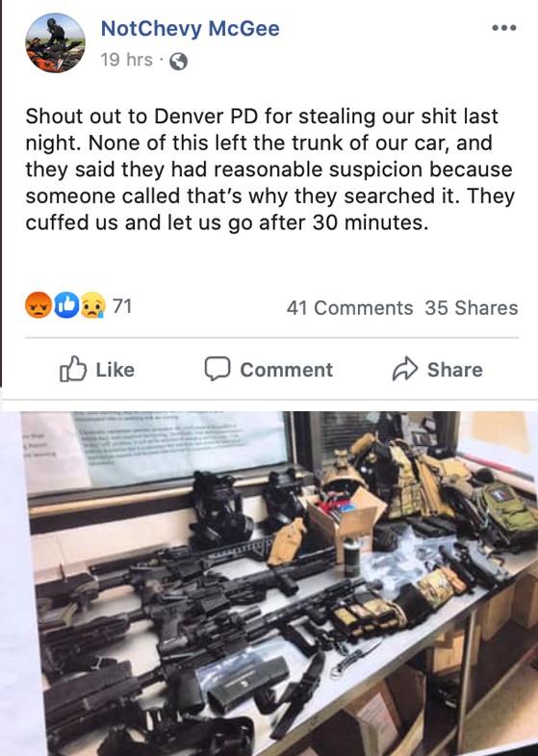Open NotChevy McGee's profile picture

coord(55,43)
